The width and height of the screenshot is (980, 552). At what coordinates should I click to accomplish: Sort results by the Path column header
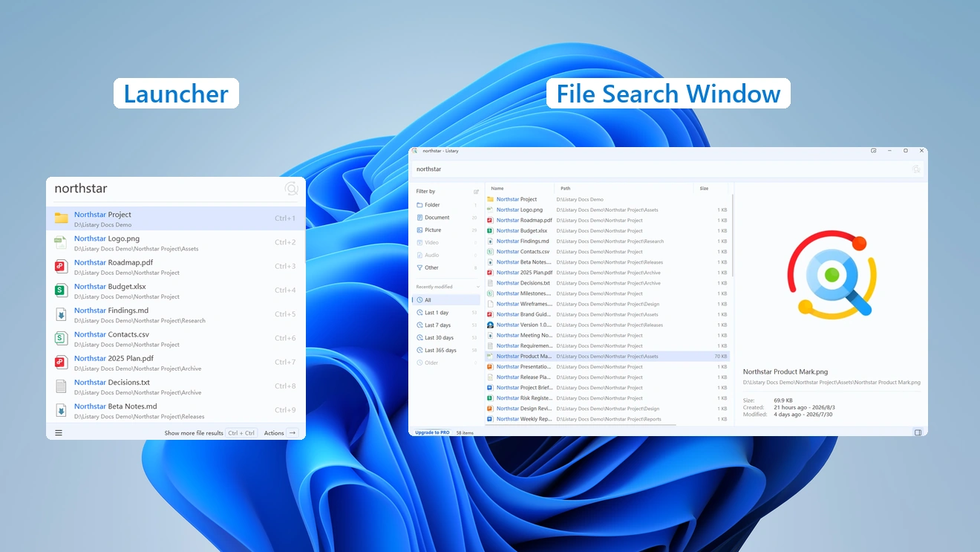624,189
